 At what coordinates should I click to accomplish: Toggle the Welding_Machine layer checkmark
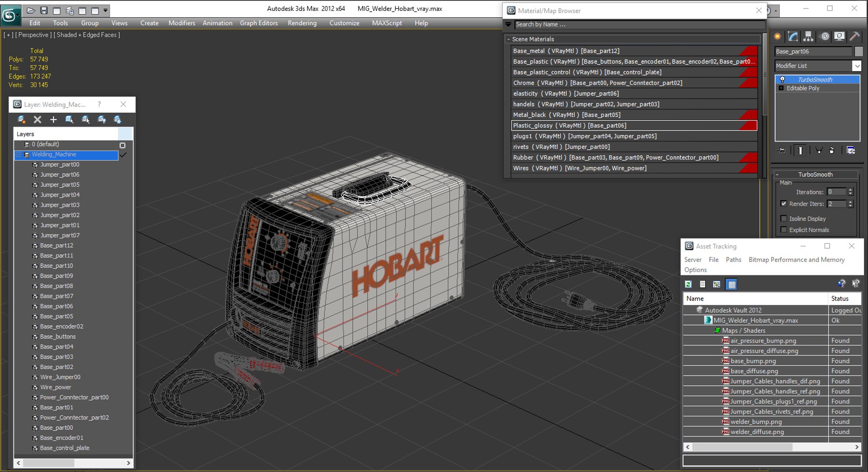pos(123,155)
